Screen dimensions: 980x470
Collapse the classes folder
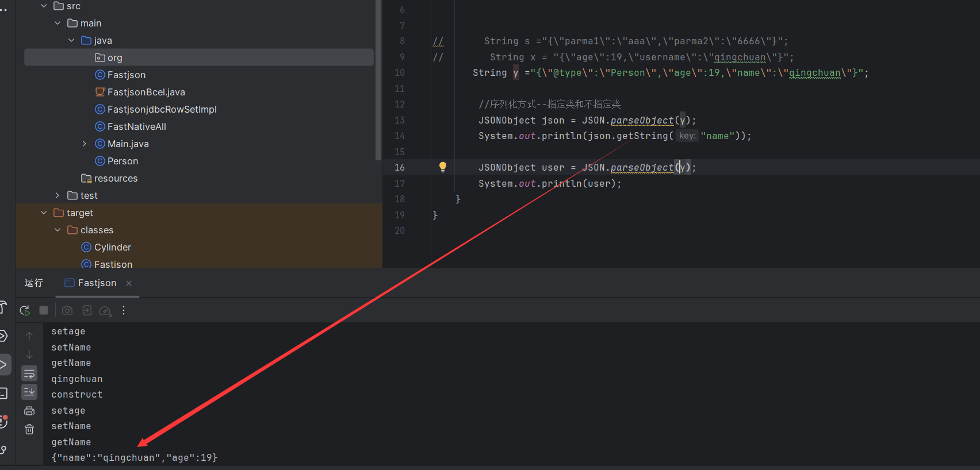(x=58, y=230)
